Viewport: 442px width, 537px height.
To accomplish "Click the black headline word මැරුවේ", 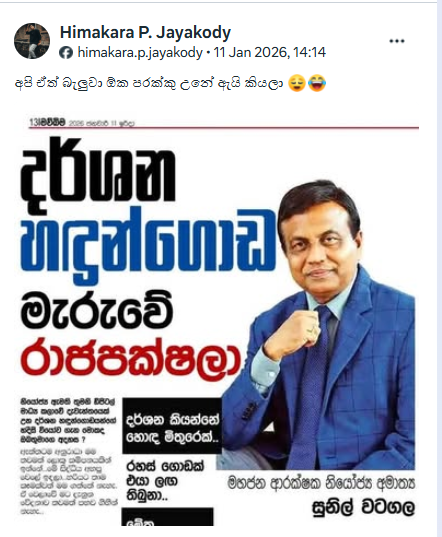I will (x=97, y=310).
